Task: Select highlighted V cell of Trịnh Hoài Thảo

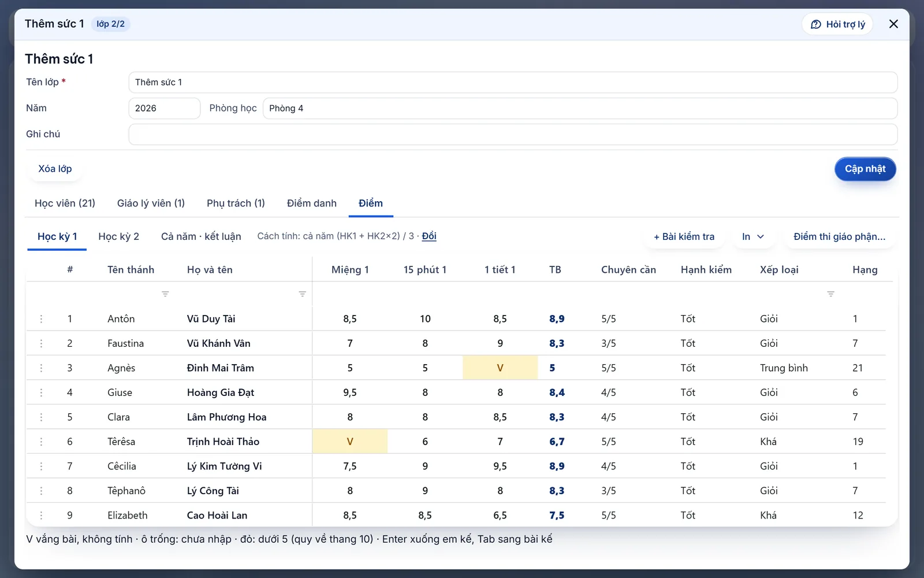Action: pyautogui.click(x=350, y=442)
